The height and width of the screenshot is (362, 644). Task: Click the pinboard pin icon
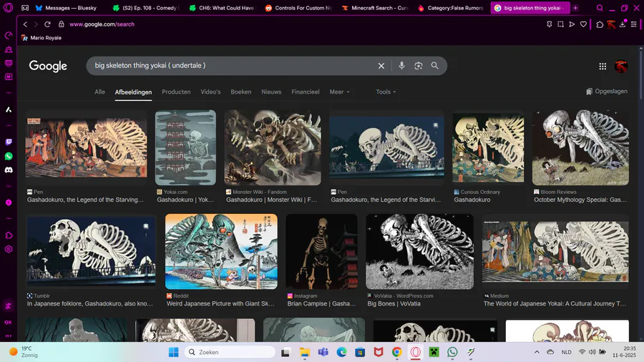coord(549,24)
